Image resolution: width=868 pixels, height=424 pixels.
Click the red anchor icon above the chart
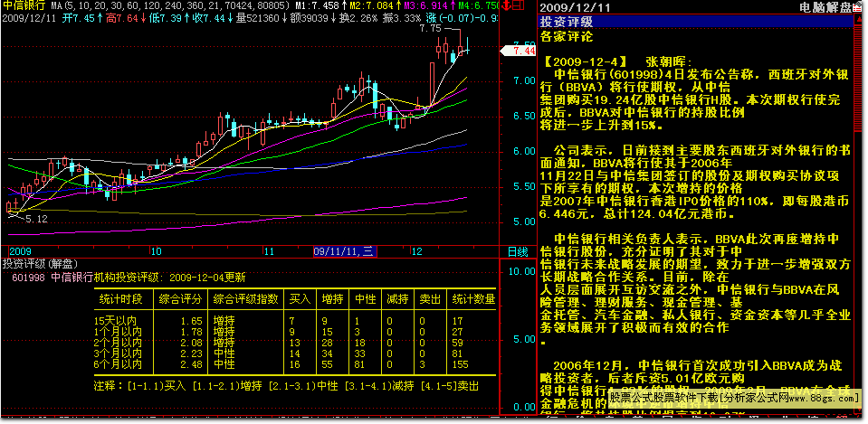point(506,6)
